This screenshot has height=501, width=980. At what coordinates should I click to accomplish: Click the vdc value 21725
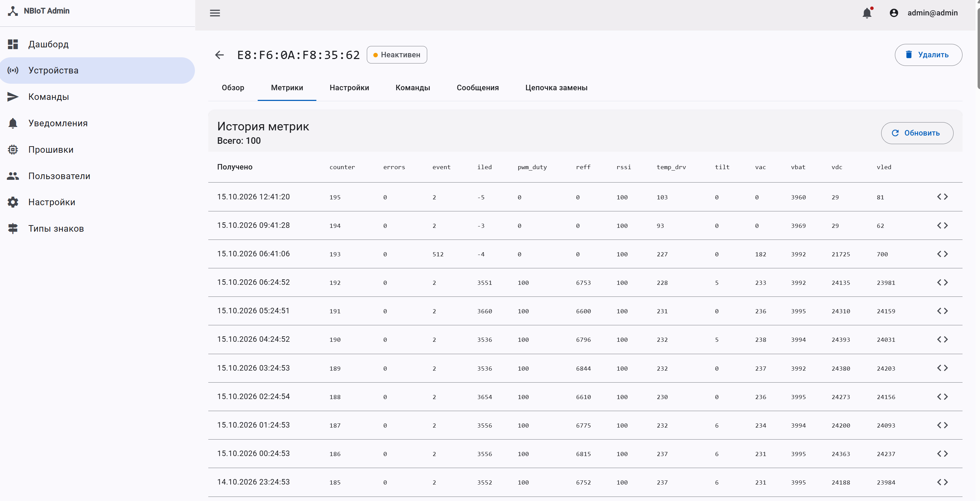[840, 254]
